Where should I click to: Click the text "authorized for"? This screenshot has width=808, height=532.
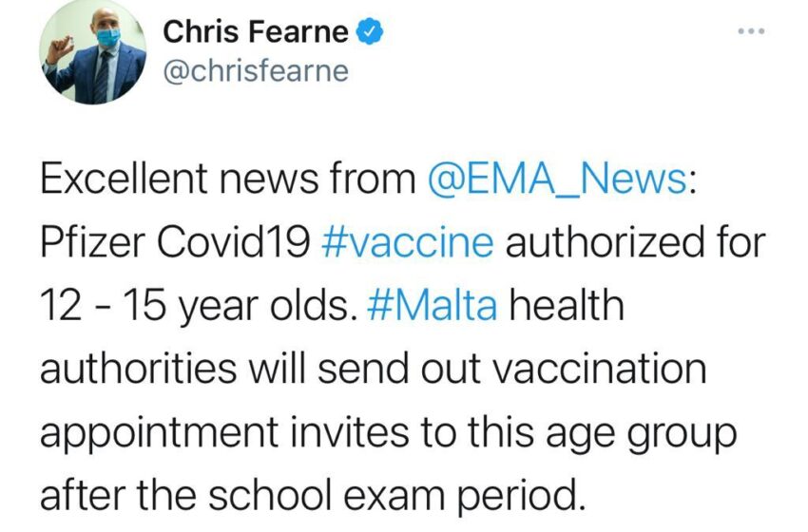(x=636, y=242)
